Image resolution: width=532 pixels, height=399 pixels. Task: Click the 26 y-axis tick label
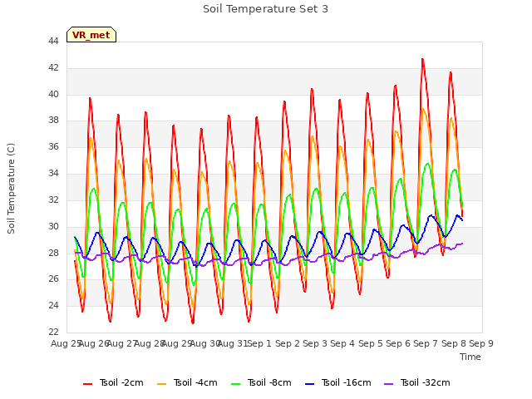point(53,279)
